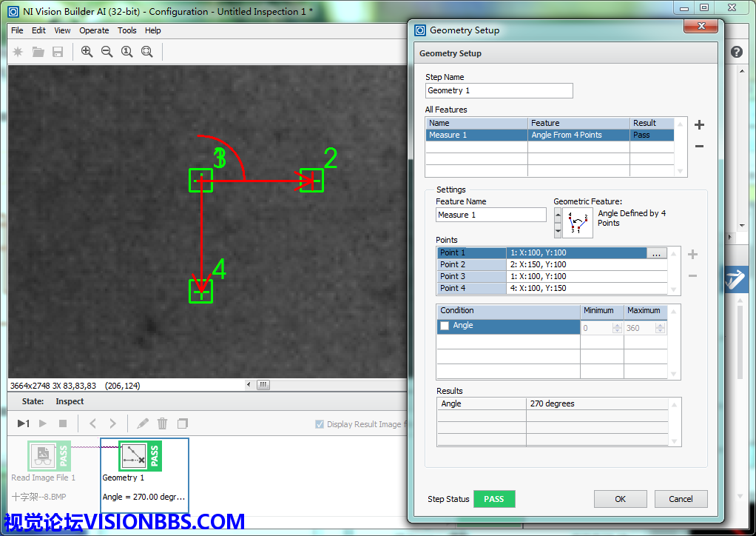Open the Operate menu
Viewport: 756px width, 536px height.
pos(94,30)
